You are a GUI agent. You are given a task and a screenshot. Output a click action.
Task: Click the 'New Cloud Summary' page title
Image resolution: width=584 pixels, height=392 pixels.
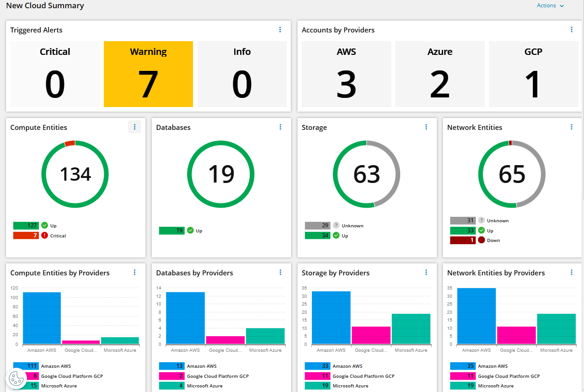point(45,6)
